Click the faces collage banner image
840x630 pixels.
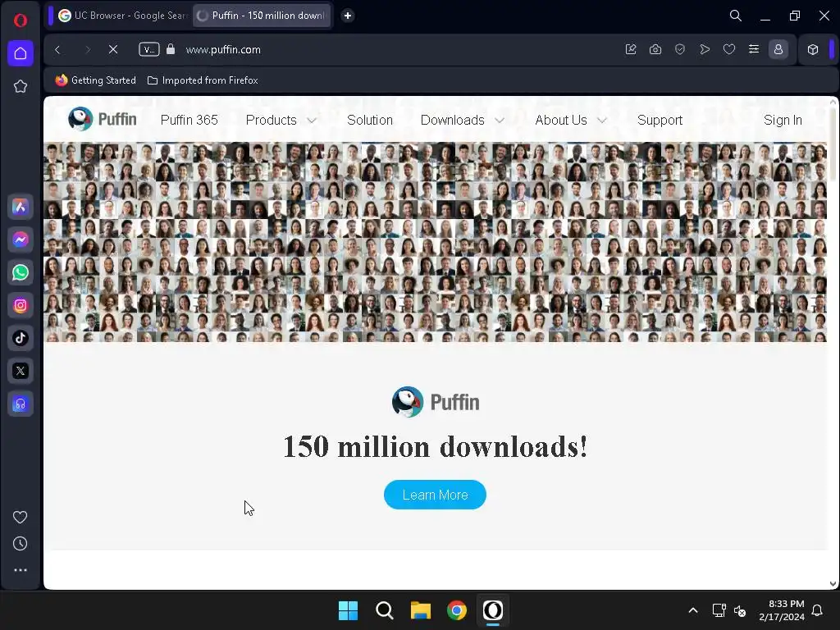click(435, 242)
